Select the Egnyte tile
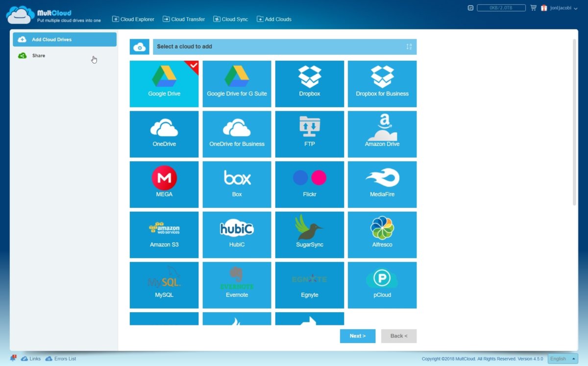 (x=310, y=285)
